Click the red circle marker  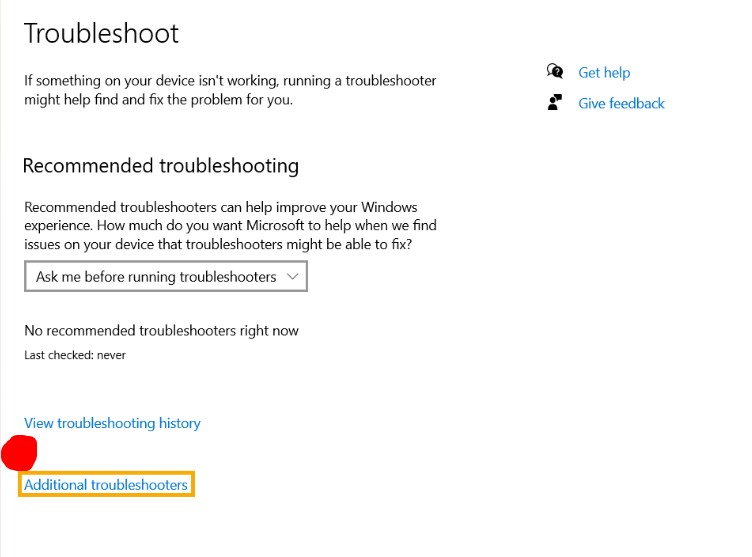pos(19,453)
